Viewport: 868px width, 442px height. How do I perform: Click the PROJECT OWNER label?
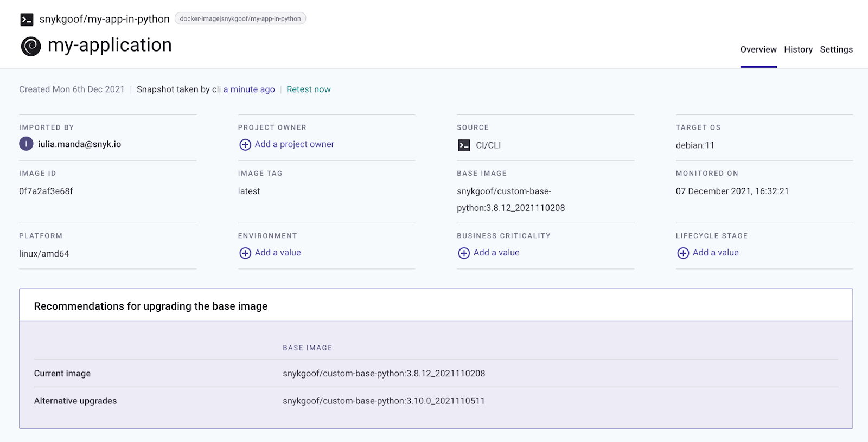pyautogui.click(x=272, y=127)
